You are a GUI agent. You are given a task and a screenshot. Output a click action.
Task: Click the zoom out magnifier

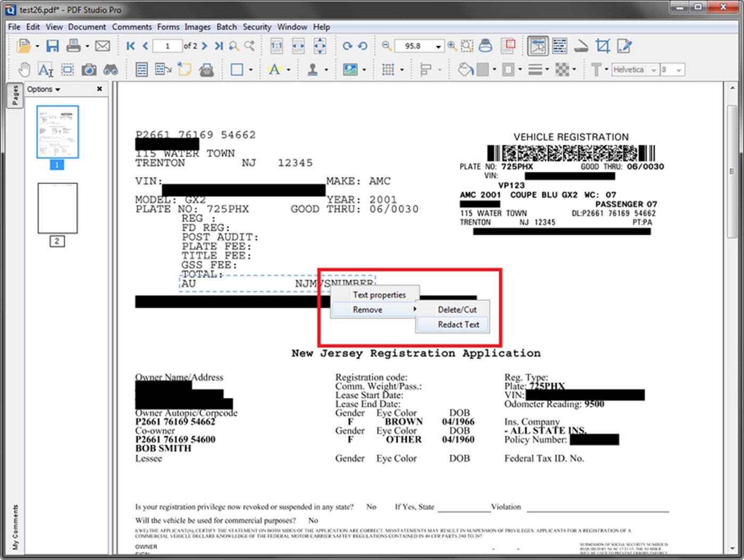(387, 46)
